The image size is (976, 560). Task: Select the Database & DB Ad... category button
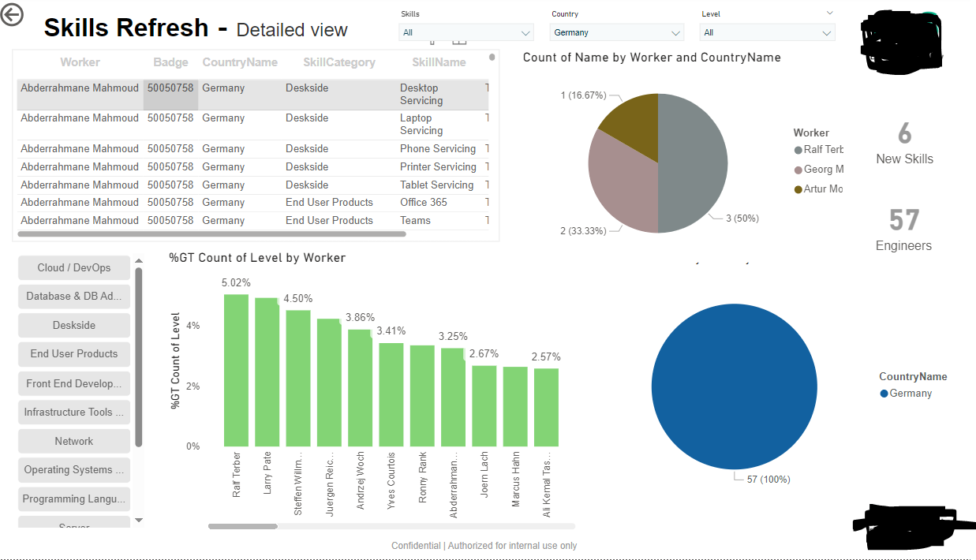tap(74, 296)
